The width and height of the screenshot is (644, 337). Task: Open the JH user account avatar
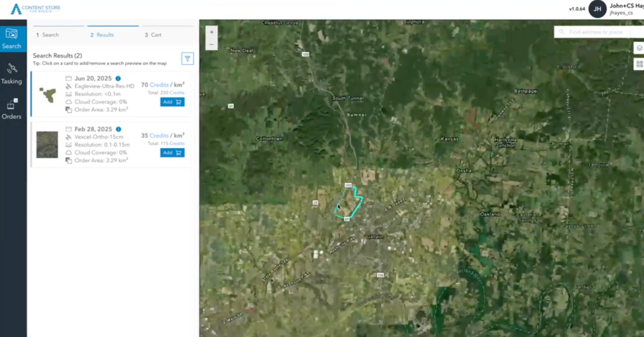pos(597,9)
